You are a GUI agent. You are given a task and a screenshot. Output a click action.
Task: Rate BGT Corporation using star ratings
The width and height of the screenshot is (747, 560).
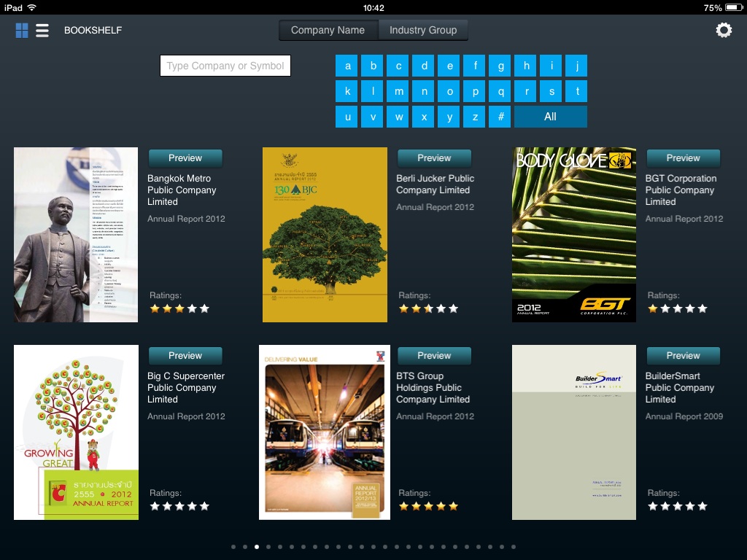(678, 308)
